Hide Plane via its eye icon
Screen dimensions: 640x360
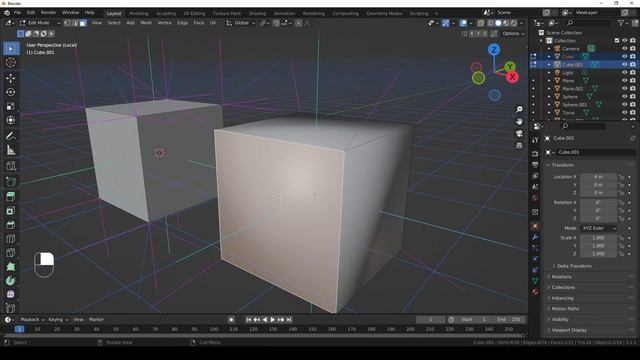click(x=624, y=80)
